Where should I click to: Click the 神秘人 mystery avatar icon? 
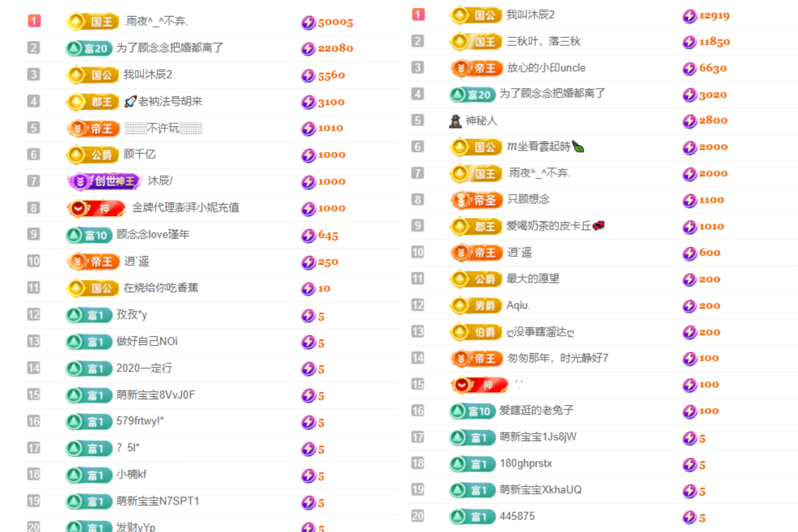(x=455, y=121)
